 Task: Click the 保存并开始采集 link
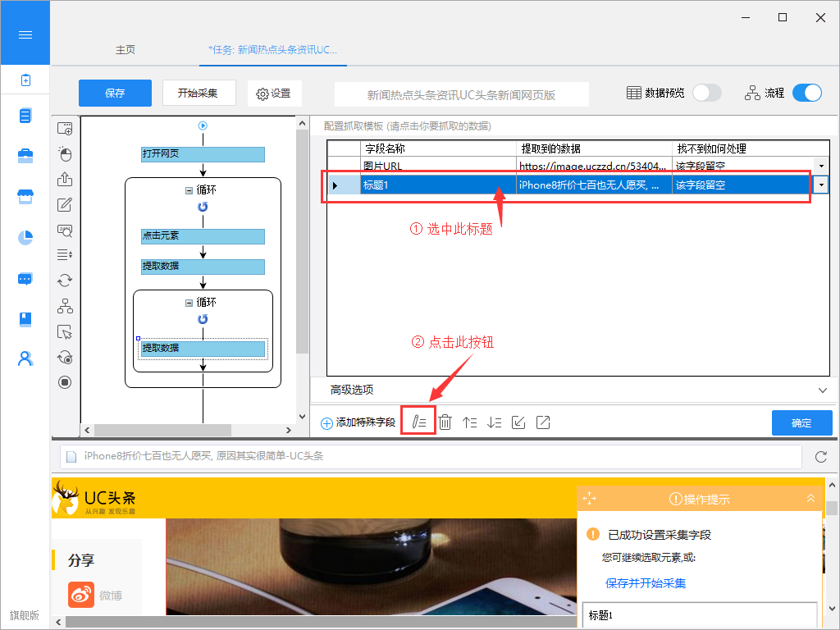click(x=646, y=583)
